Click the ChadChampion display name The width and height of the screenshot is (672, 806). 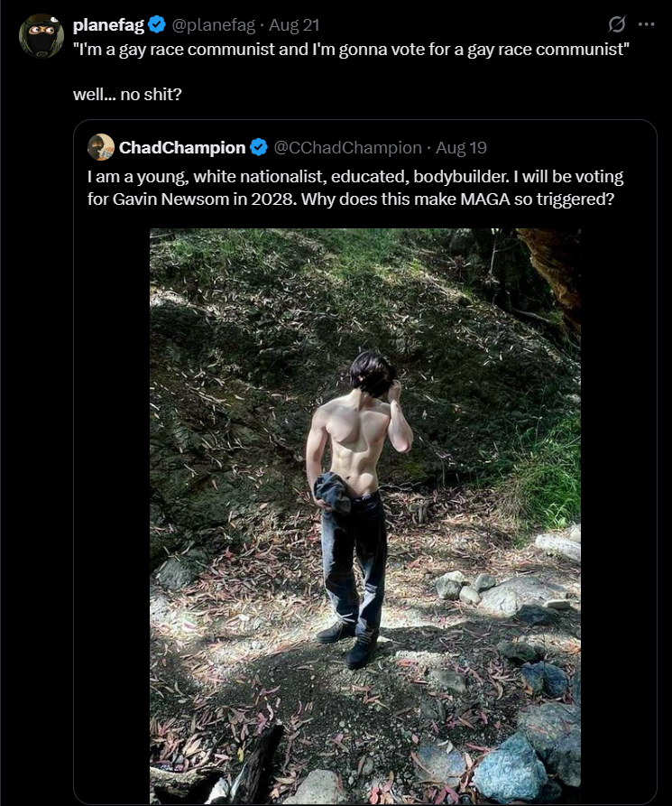coord(181,147)
